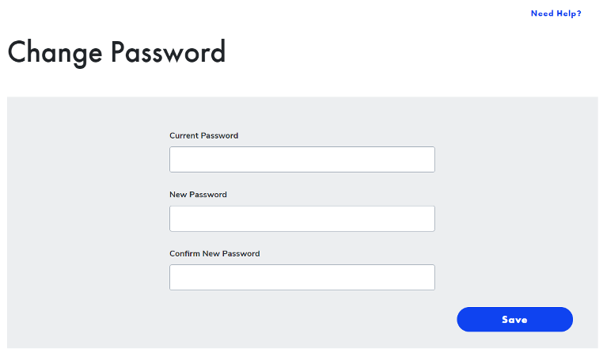Activate the field above the Save button
Viewport: 603px width, 364px height.
coord(301,277)
